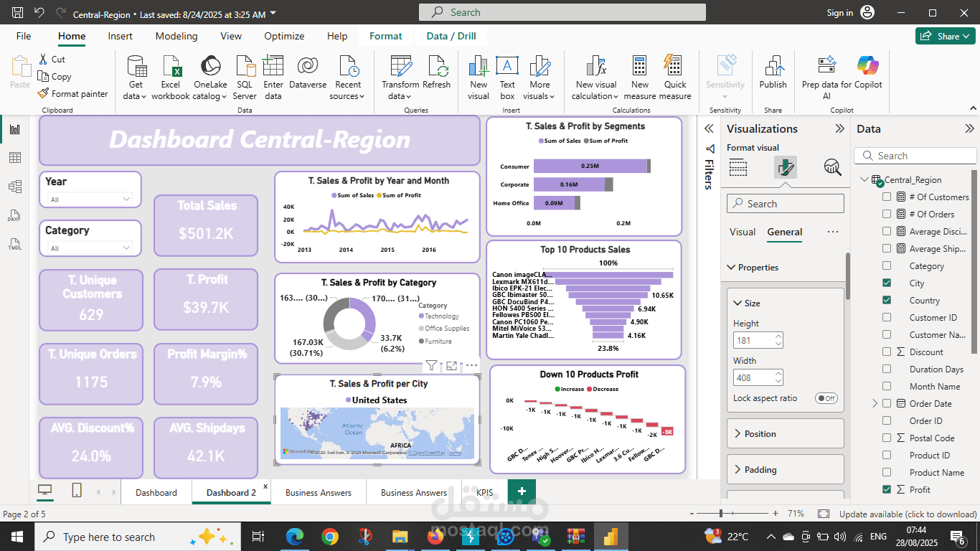Open Prep data for AI
This screenshot has width=980, height=551.
(x=826, y=78)
